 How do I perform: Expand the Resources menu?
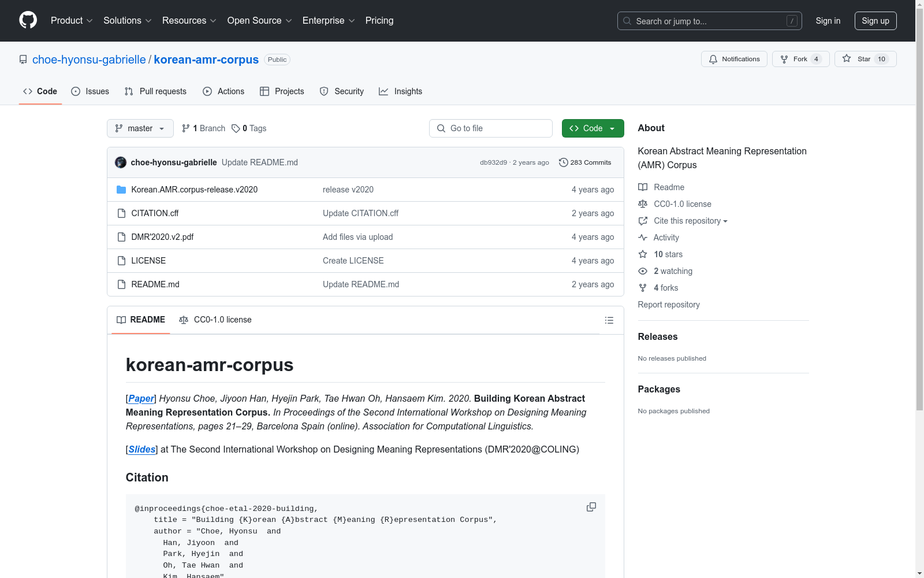189,21
